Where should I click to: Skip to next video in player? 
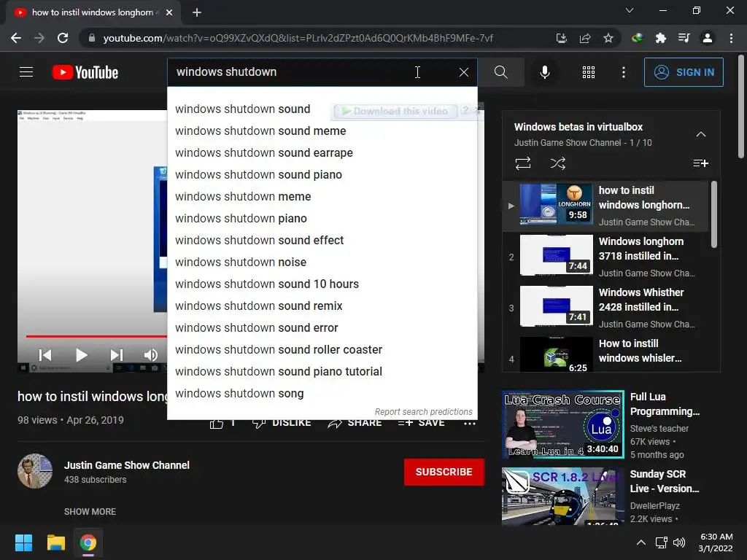pyautogui.click(x=116, y=355)
